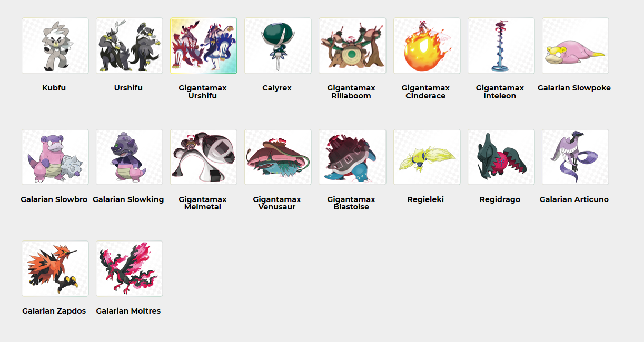The width and height of the screenshot is (644, 342).
Task: Open the Galarian Articuno image
Action: pos(576,157)
